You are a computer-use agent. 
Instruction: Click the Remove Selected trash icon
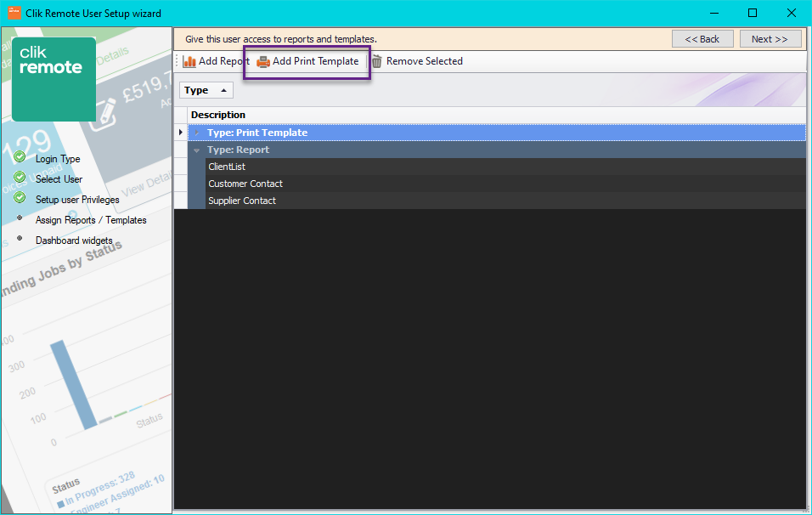377,62
